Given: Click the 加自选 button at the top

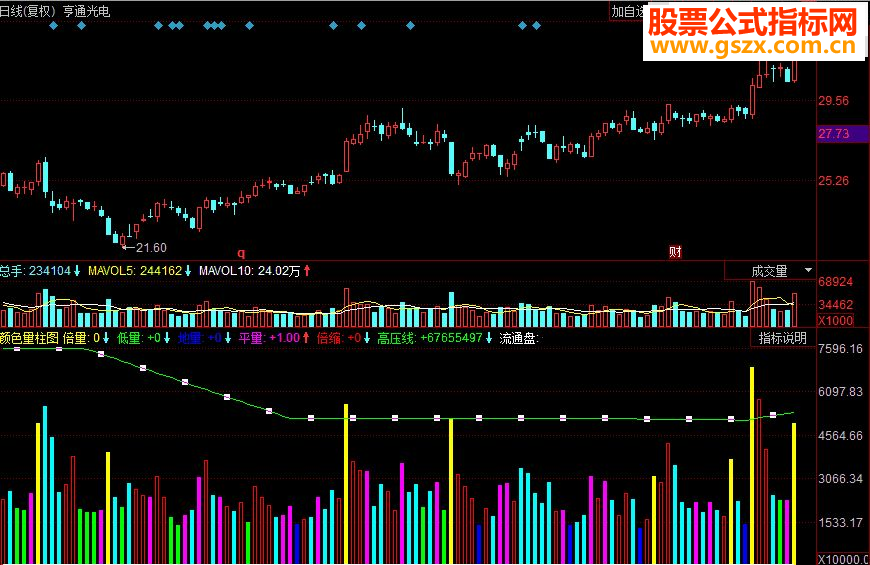Looking at the screenshot, I should coord(628,12).
